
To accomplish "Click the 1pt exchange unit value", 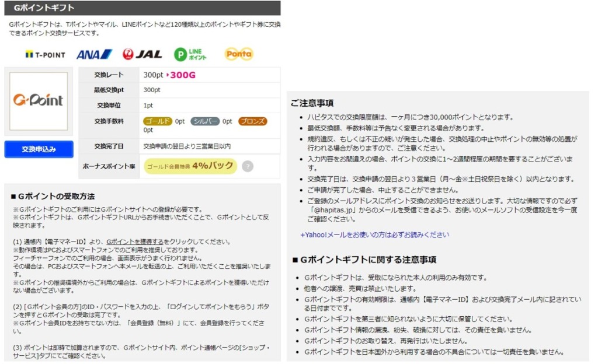I will [x=148, y=106].
